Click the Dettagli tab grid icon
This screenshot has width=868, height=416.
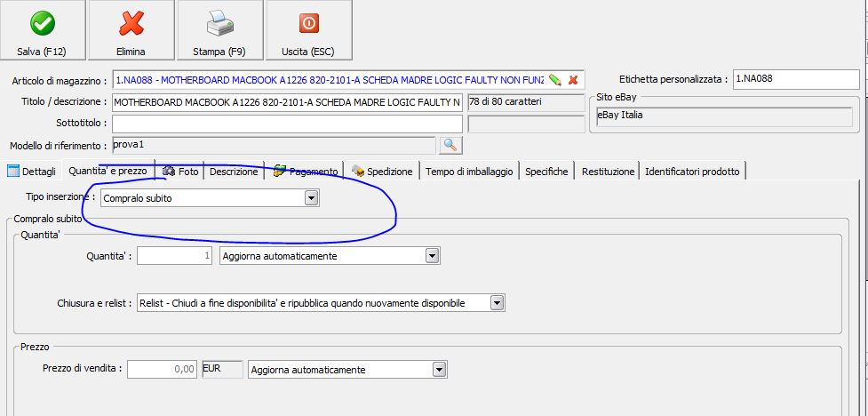coord(12,172)
